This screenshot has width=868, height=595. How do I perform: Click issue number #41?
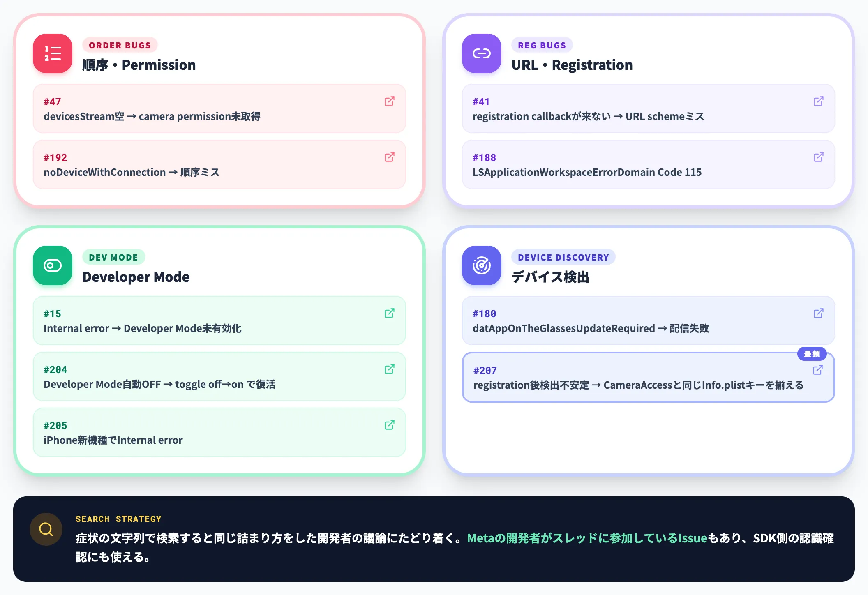481,101
